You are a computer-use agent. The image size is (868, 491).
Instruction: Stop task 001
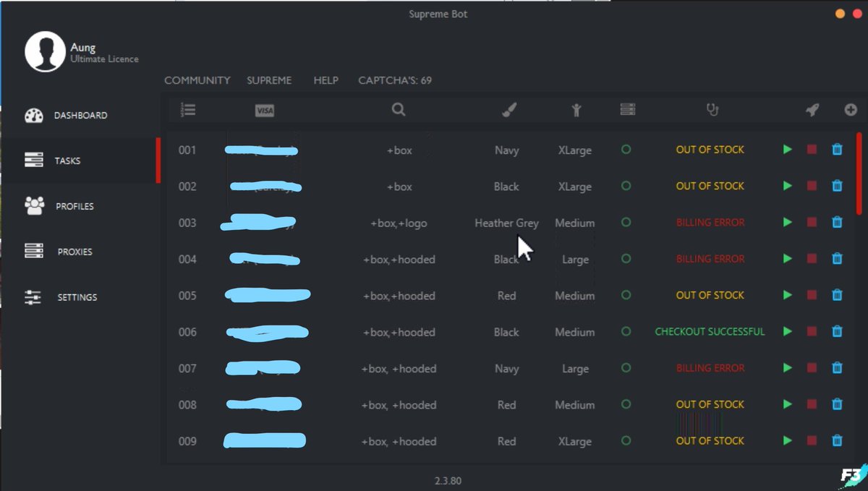pos(812,150)
